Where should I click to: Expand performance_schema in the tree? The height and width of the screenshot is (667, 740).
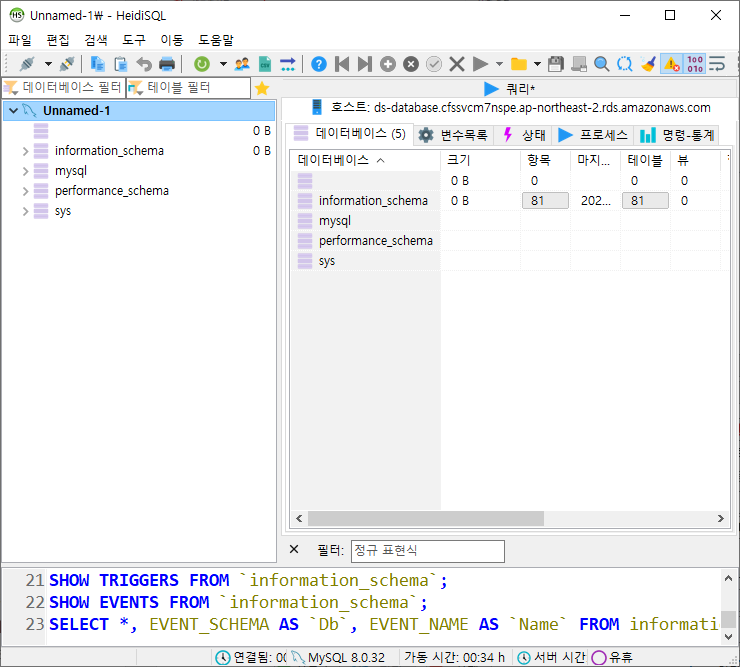pyautogui.click(x=25, y=191)
